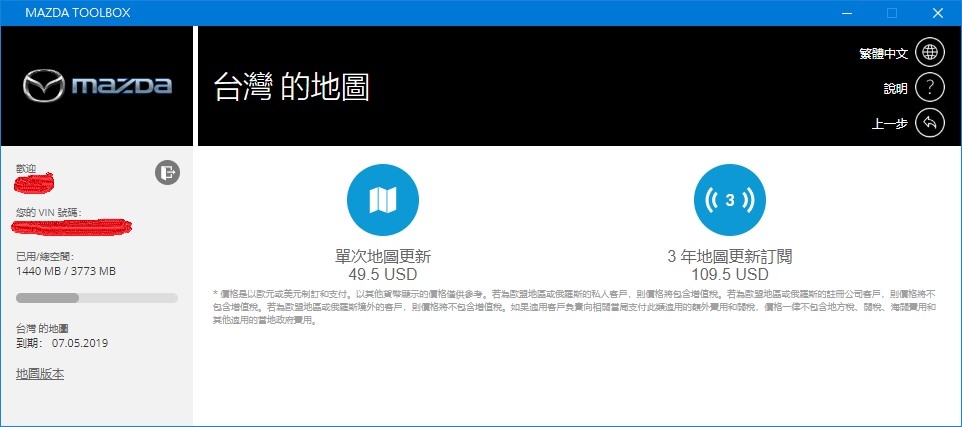
Task: Choose the 3-year subscription icon
Action: [x=729, y=200]
